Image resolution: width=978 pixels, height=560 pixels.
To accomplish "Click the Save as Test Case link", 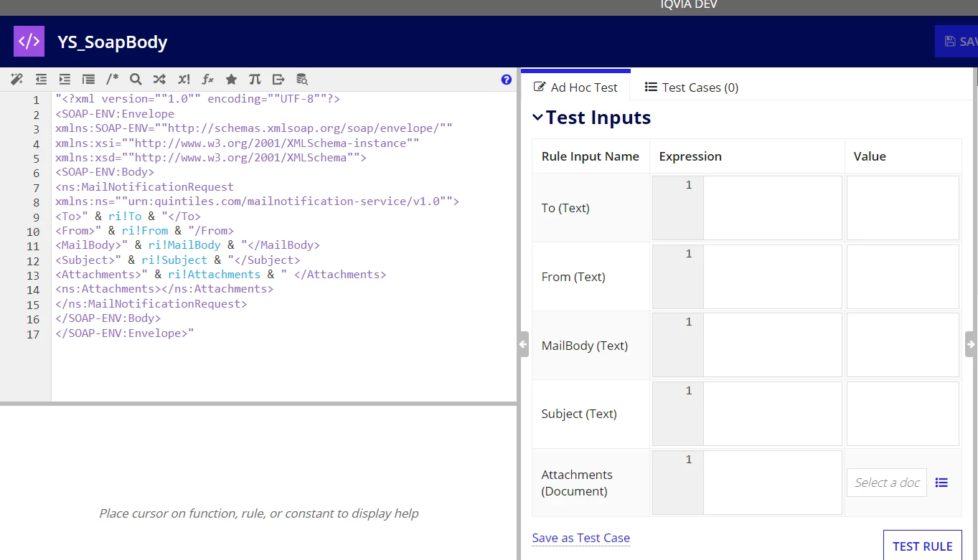I will pyautogui.click(x=581, y=538).
